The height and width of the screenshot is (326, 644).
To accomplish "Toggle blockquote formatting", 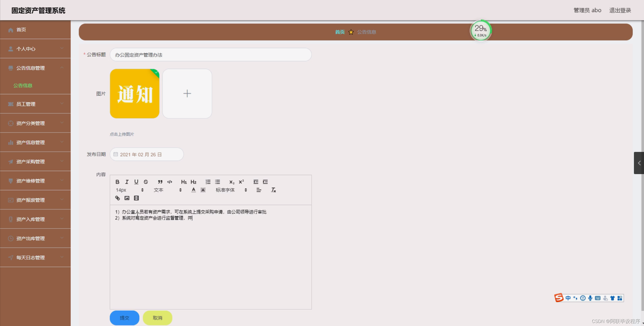I will [x=160, y=182].
